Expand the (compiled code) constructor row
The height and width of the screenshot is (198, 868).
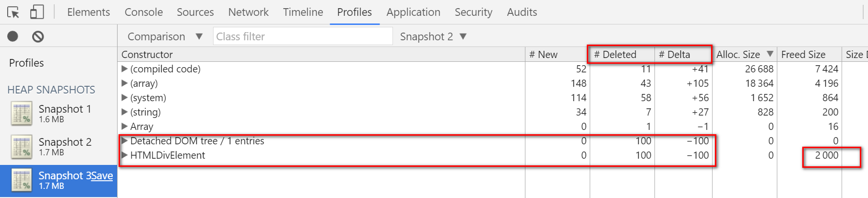click(125, 69)
